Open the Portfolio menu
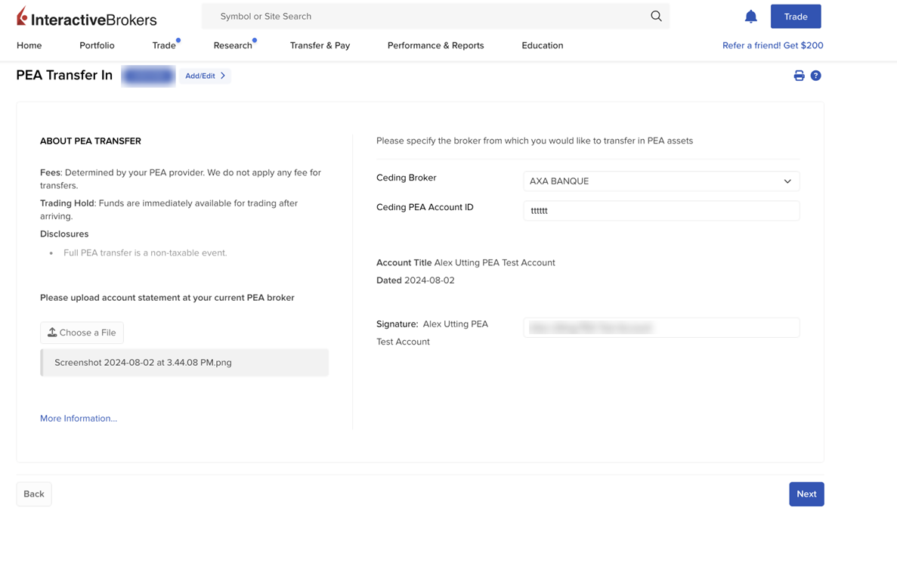The height and width of the screenshot is (588, 897). coord(97,45)
